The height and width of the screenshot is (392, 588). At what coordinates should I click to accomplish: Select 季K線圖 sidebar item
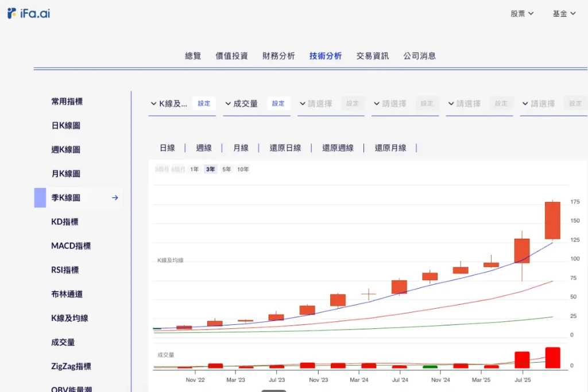tap(78, 197)
